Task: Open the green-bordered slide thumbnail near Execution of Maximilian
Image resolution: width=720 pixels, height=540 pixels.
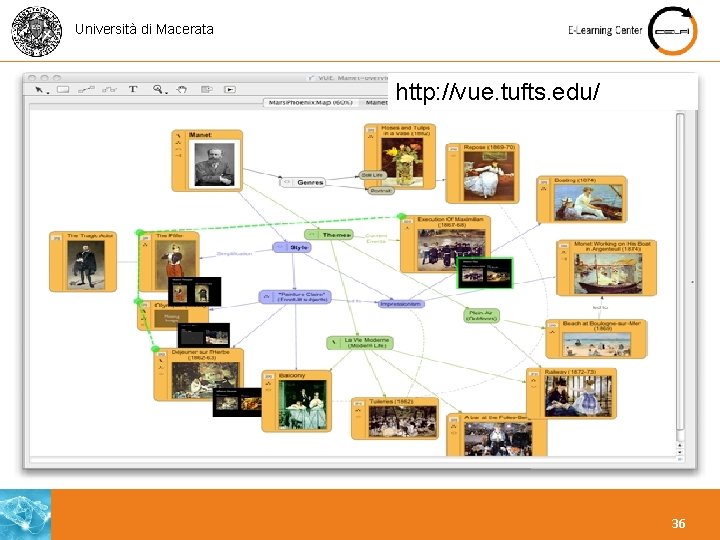Action: (x=485, y=273)
